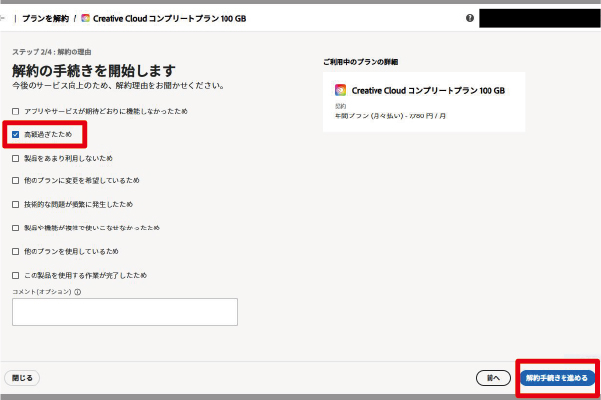Click the ご利用中のプランの詳細 heading
The image size is (601, 400).
click(x=360, y=62)
